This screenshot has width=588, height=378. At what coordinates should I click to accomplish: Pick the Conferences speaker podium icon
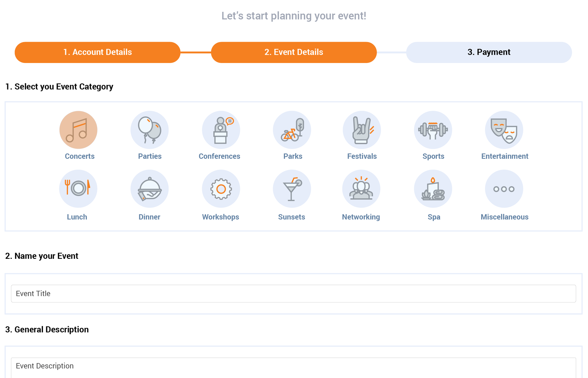(221, 130)
